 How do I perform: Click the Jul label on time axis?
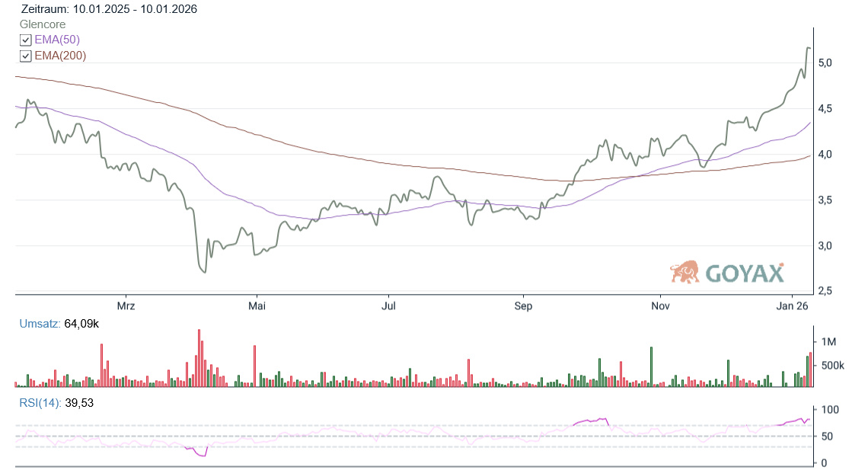click(388, 306)
